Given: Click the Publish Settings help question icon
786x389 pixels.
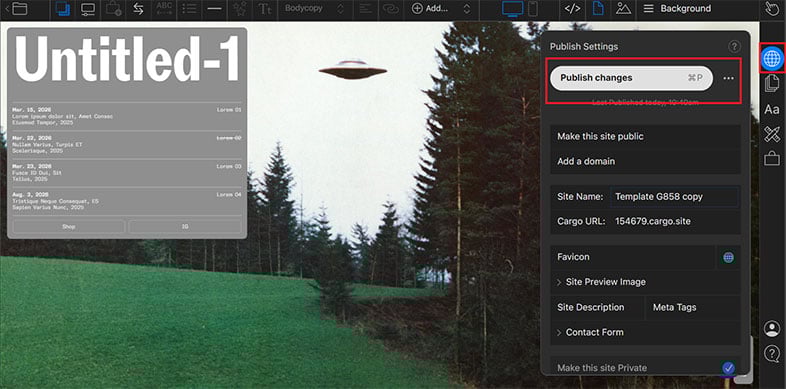Looking at the screenshot, I should (x=734, y=47).
